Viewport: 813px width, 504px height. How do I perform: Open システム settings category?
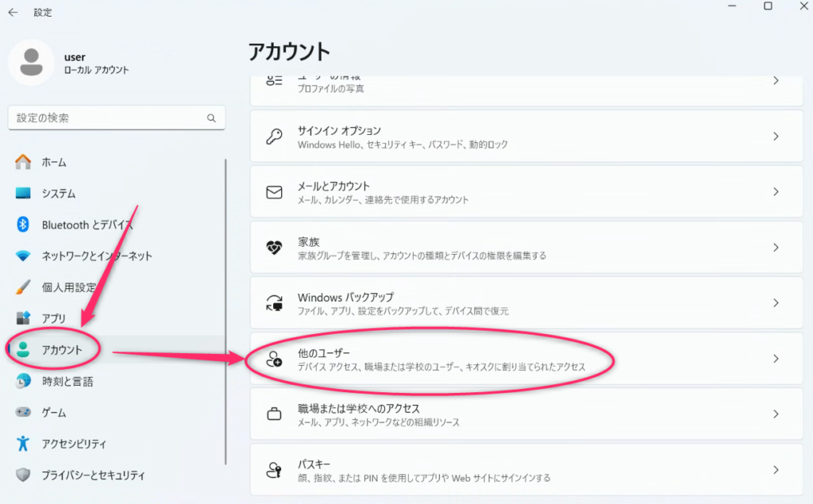tap(116, 194)
